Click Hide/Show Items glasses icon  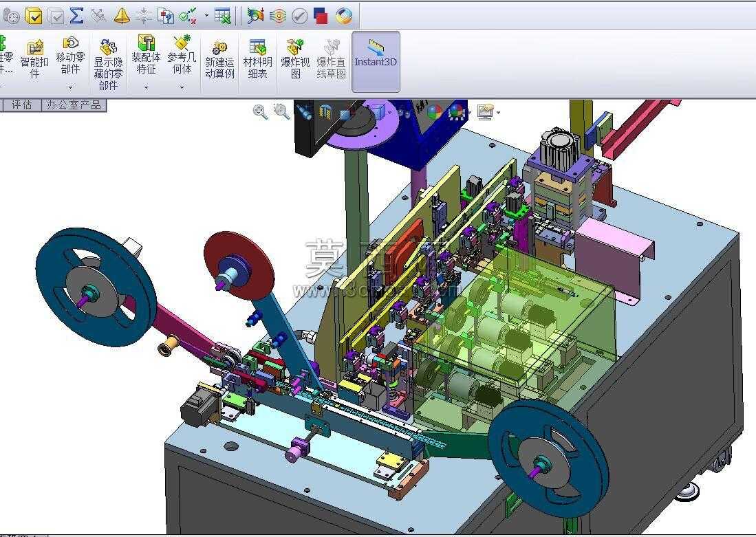(405, 113)
